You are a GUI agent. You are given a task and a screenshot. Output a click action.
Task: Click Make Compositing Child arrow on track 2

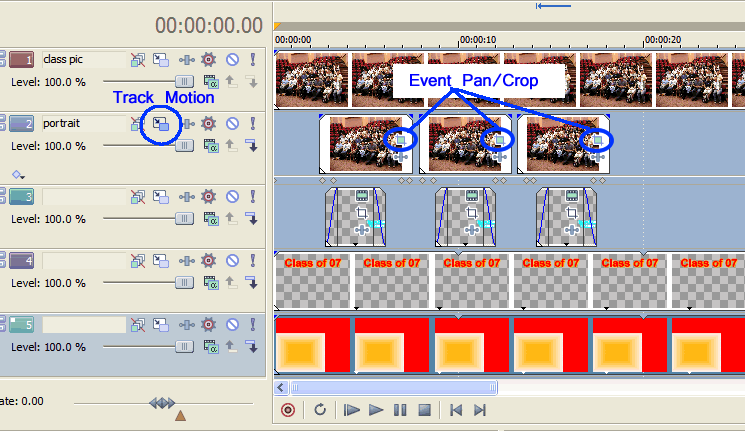(251, 147)
